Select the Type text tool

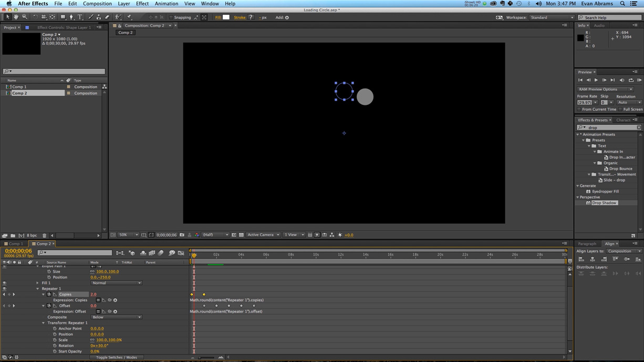(x=80, y=17)
